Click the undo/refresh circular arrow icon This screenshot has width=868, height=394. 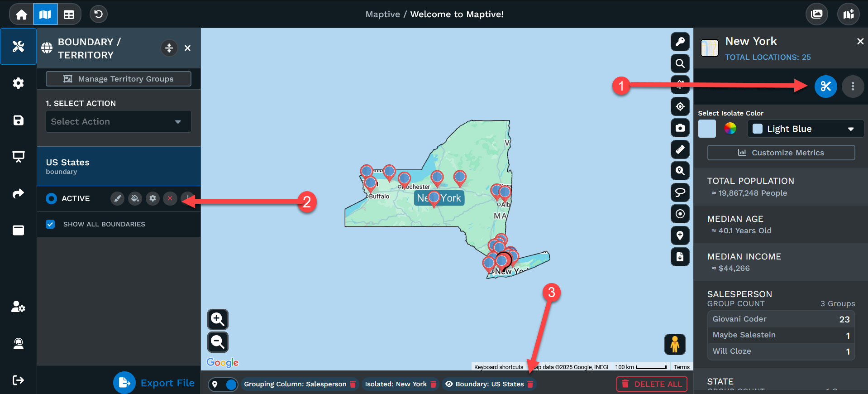pos(98,14)
